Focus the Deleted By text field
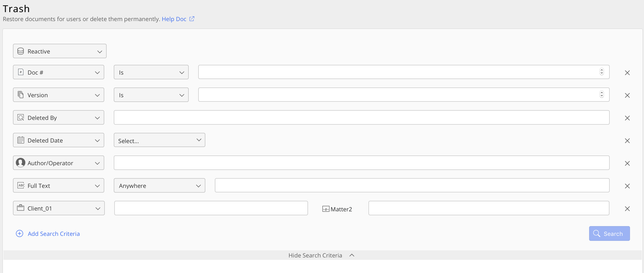Image resolution: width=644 pixels, height=273 pixels. tap(361, 118)
